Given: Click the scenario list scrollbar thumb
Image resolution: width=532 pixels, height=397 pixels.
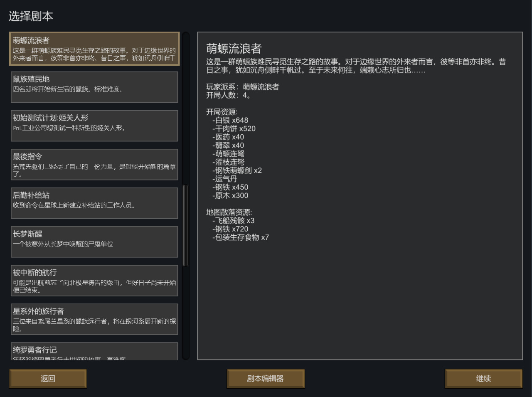Looking at the screenshot, I should click(185, 225).
